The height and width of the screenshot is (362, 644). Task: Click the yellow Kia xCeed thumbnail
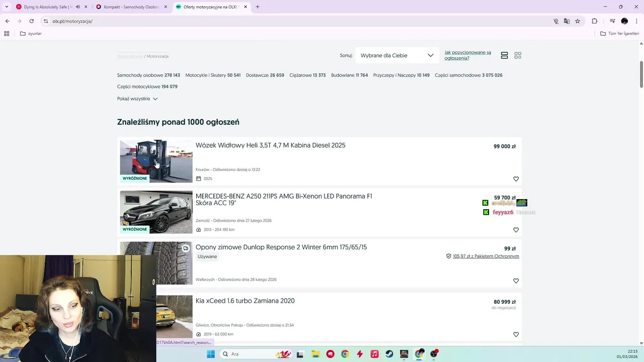pyautogui.click(x=174, y=316)
